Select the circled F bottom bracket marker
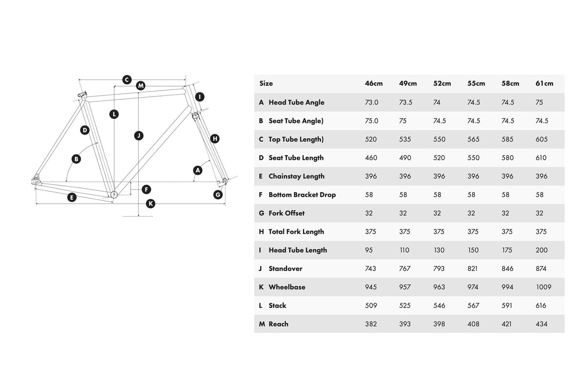This screenshot has width=588, height=392. pos(146,189)
